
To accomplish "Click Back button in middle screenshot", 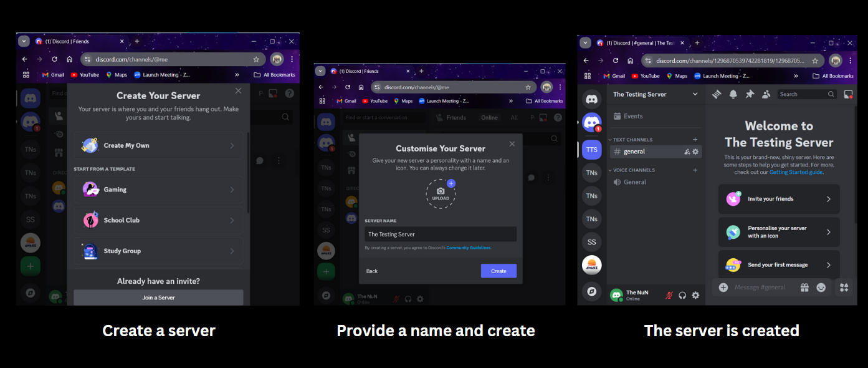I will (372, 271).
